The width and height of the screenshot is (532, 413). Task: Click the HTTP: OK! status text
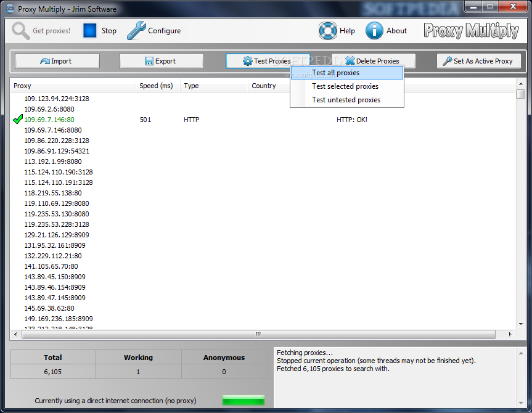(x=352, y=120)
